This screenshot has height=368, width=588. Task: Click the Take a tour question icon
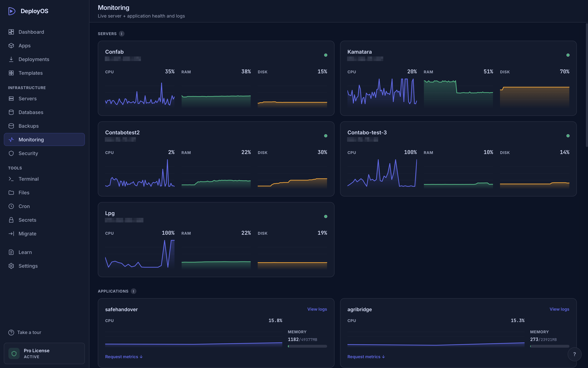point(11,332)
